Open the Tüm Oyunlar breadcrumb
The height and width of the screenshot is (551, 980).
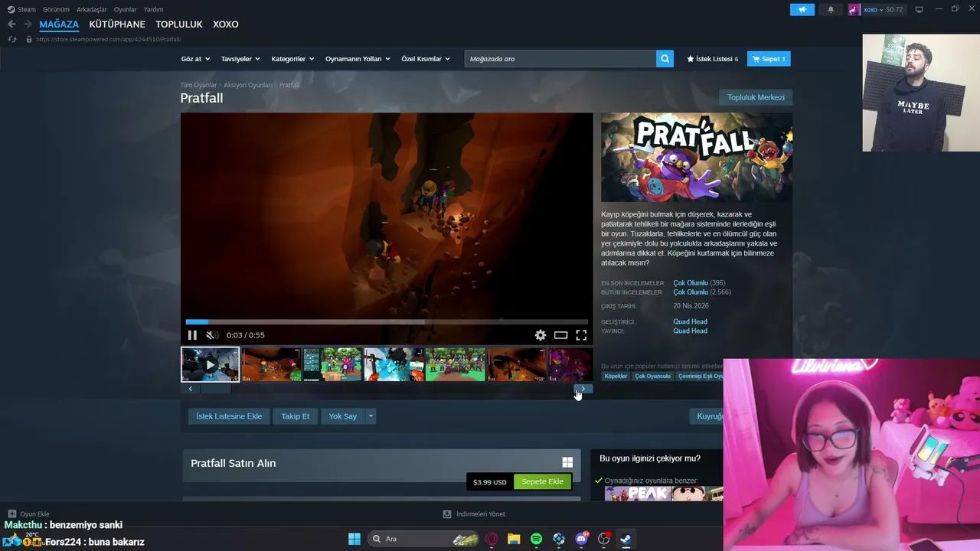click(x=198, y=85)
